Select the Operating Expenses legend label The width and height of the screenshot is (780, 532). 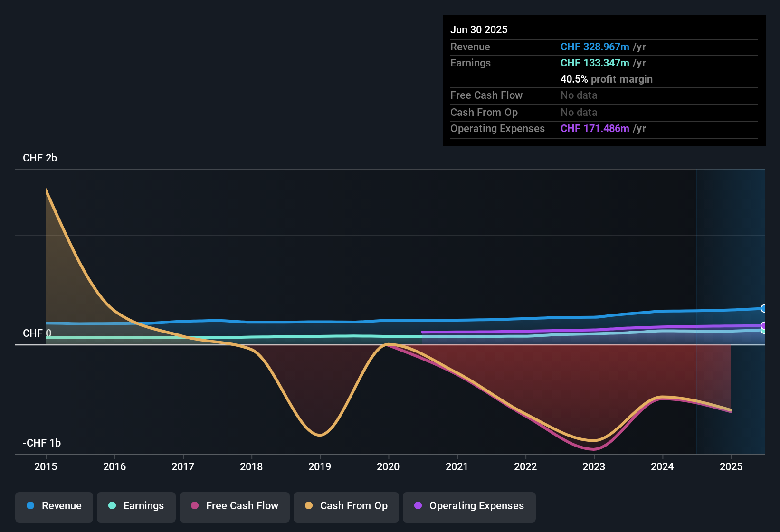point(476,506)
